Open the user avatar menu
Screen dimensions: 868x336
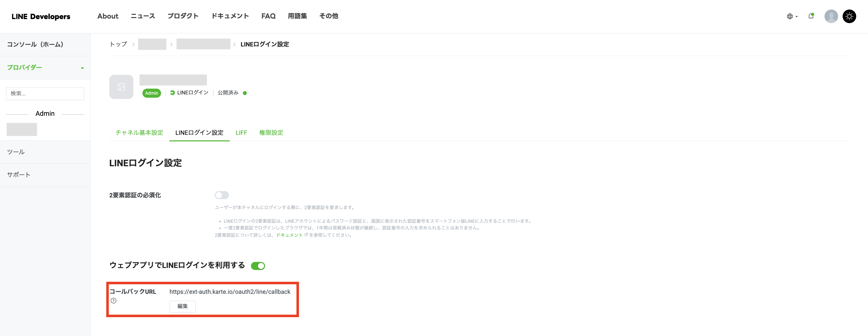point(831,16)
